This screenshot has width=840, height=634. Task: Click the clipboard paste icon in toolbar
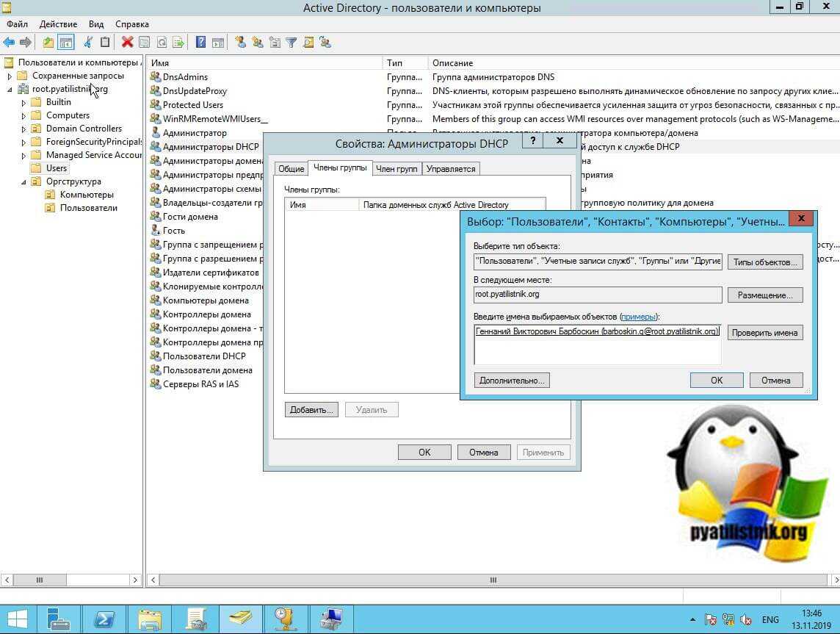105,43
